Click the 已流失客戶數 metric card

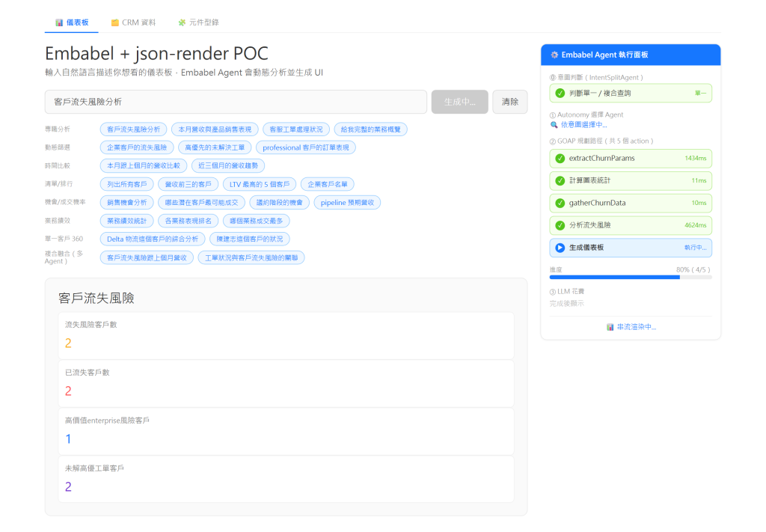point(287,384)
